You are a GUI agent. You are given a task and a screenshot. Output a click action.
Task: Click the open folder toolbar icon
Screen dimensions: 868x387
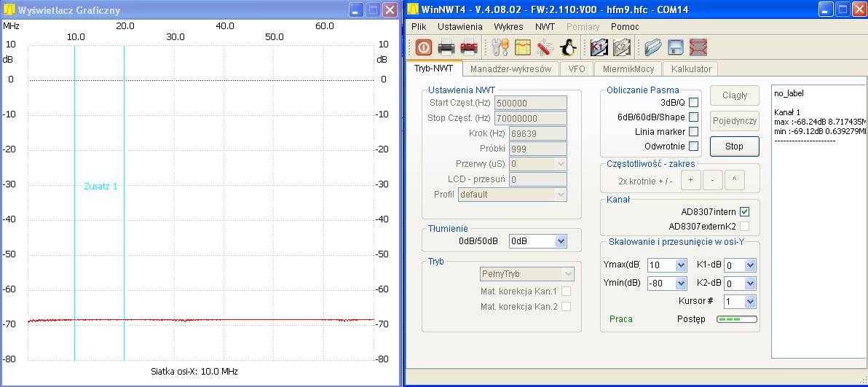coord(652,47)
